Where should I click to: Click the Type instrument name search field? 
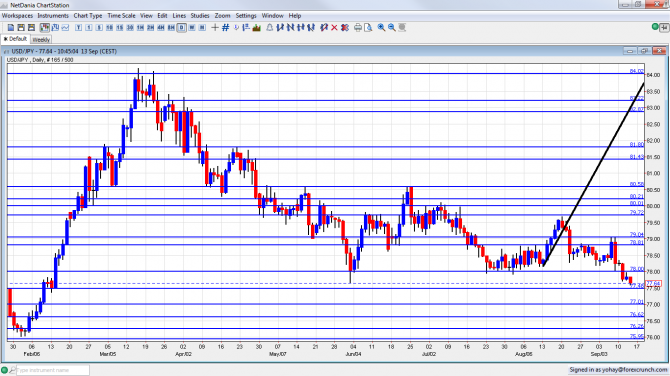[x=53, y=370]
